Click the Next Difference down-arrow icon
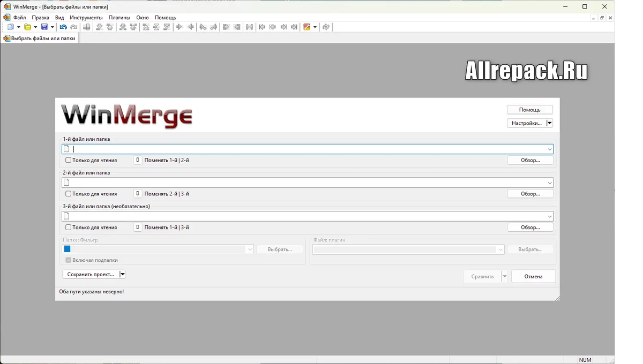Viewport: 643px width, 364px height. (99, 27)
